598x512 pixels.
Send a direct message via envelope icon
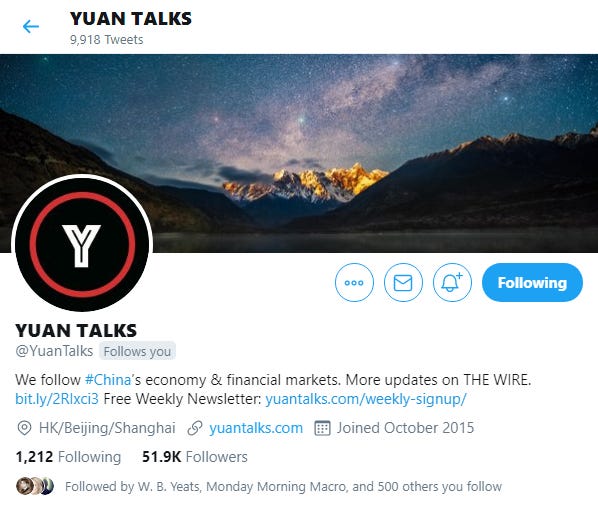point(403,282)
